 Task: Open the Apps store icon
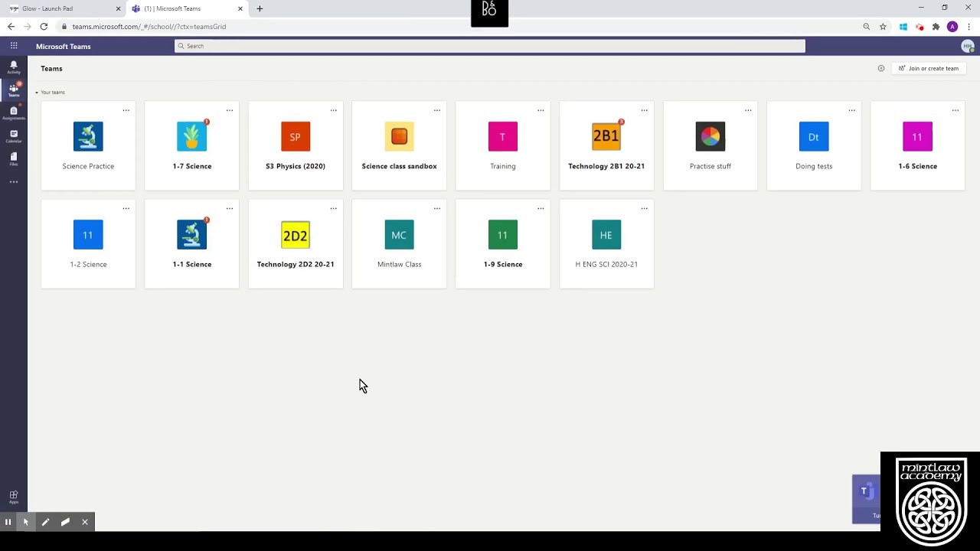click(14, 497)
